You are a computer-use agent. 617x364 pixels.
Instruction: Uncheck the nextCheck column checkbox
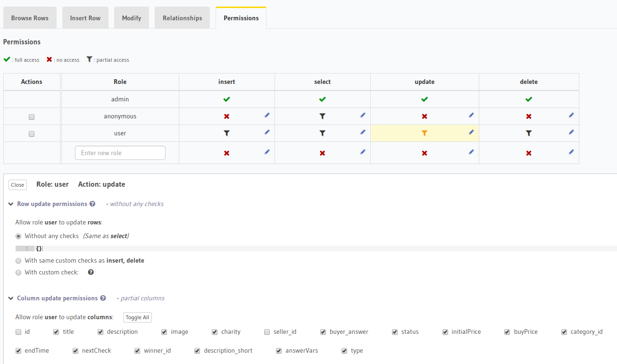[x=75, y=351]
